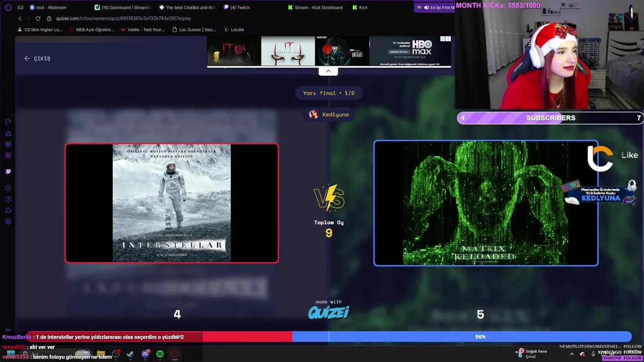This screenshot has width=644, height=362.
Task: Open File Explorer from the taskbar
Action: 101,354
